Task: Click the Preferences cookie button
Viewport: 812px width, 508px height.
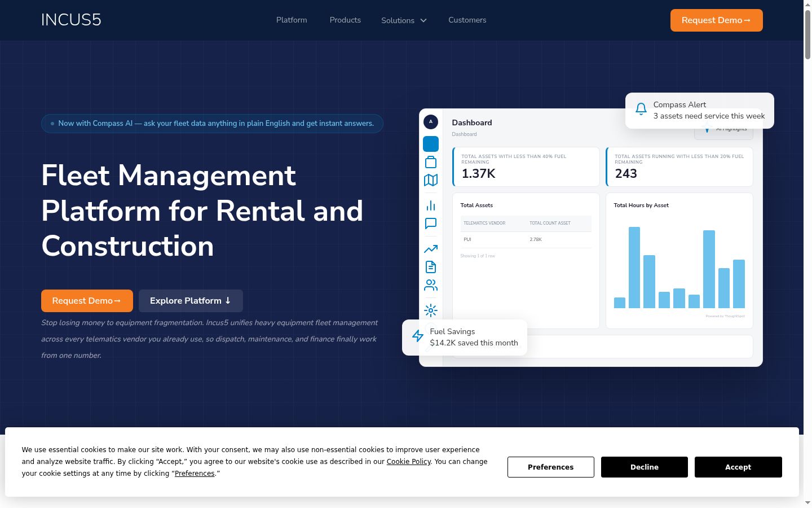Action: [x=551, y=467]
